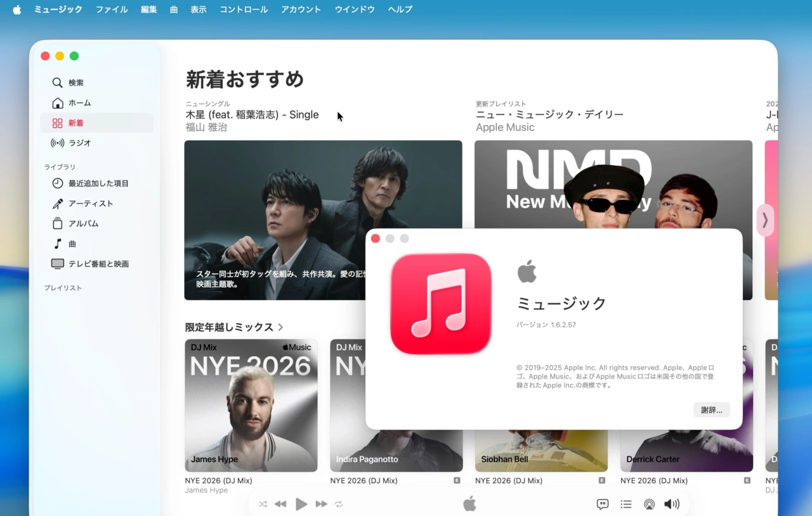Open アルバム in the library sidebar

click(84, 223)
